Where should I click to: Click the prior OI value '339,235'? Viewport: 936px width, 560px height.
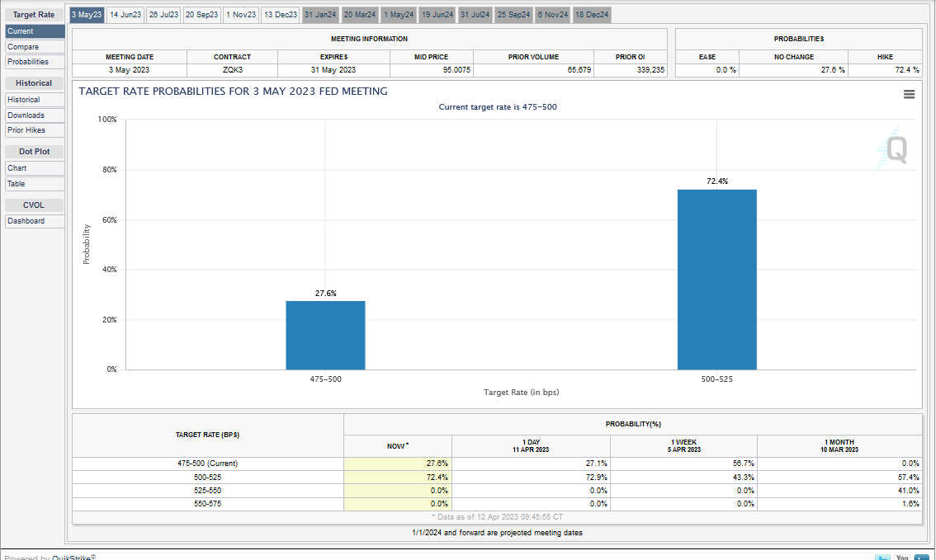click(x=650, y=70)
